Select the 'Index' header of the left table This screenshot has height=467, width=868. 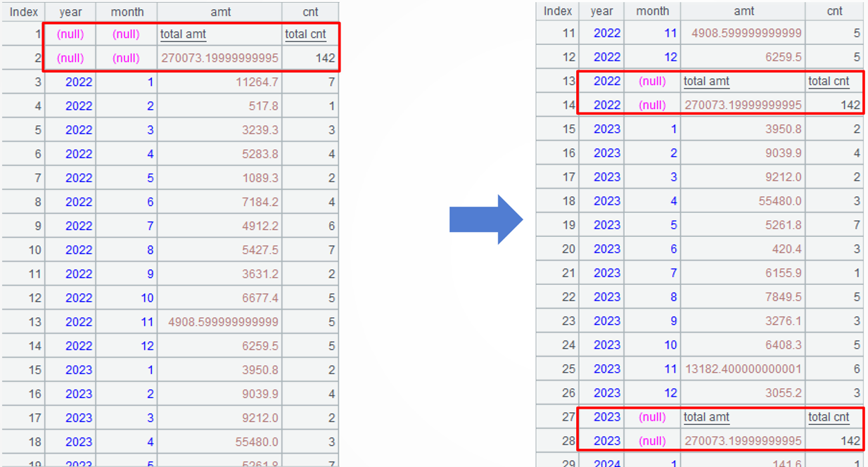click(23, 12)
